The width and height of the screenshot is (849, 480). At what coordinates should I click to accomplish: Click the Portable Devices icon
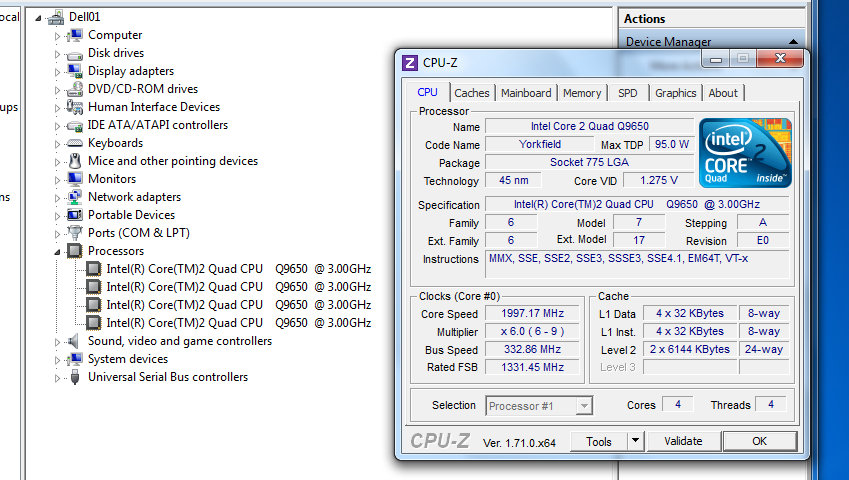click(74, 215)
